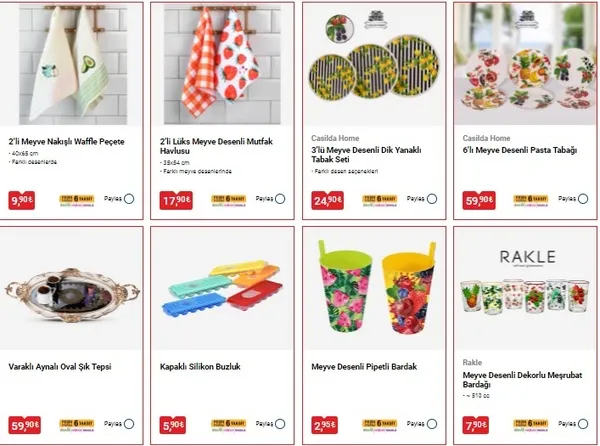Click the fruit pattern straw cups image
This screenshot has height=446, width=600.
click(377, 288)
